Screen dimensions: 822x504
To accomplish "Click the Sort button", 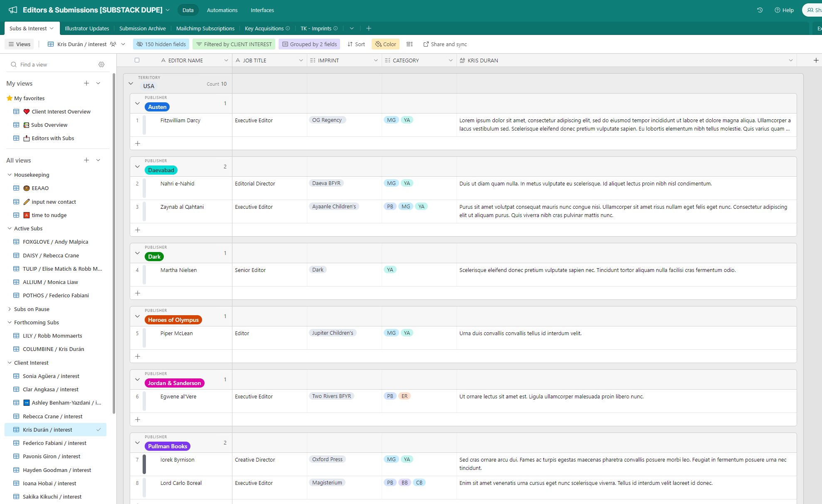I will pyautogui.click(x=356, y=44).
